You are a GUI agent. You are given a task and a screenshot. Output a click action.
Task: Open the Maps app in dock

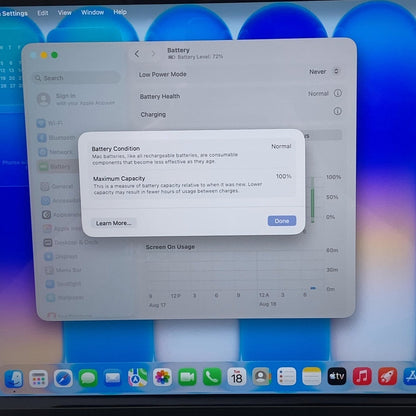click(138, 377)
